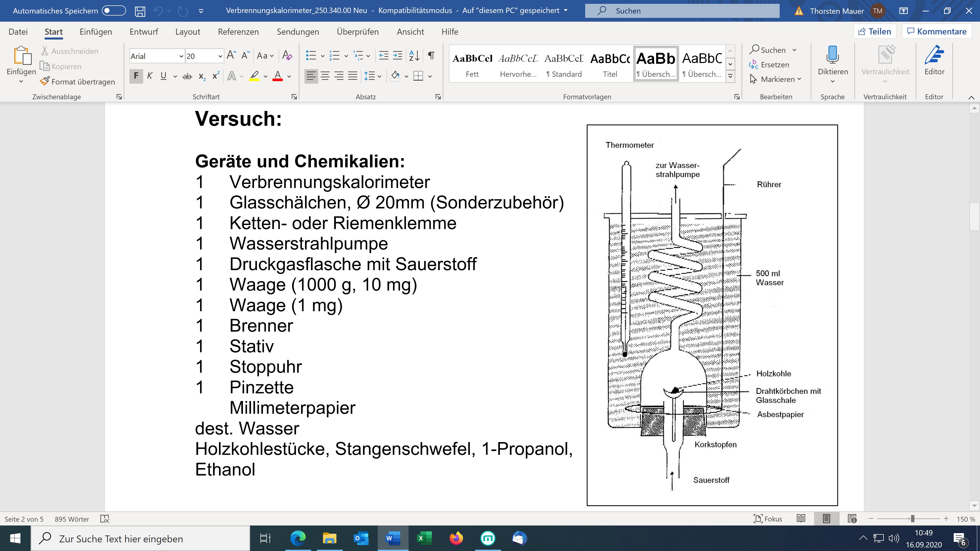Open the font name dropdown (Arial)
The width and height of the screenshot is (980, 551).
coord(181,56)
